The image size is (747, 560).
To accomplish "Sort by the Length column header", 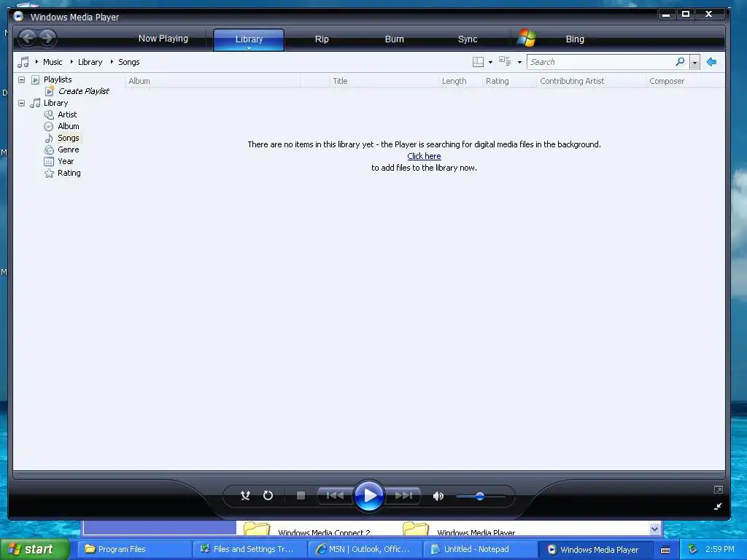I will point(460,81).
